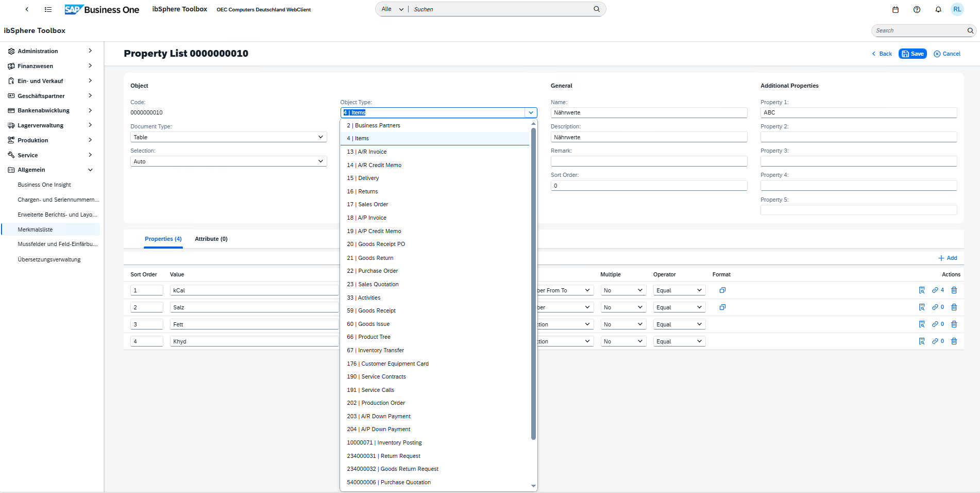The image size is (980, 493).
Task: Choose '17 | Sales Order' object type
Action: (435, 205)
